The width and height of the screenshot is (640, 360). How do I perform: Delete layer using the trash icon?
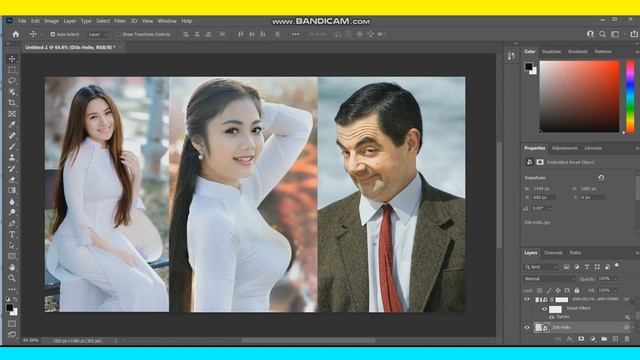pos(627,339)
